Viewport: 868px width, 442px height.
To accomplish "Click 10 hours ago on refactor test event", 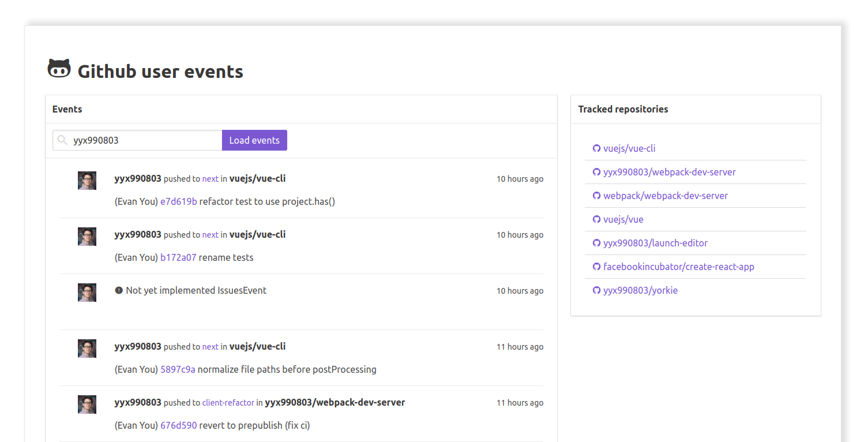I will [520, 179].
